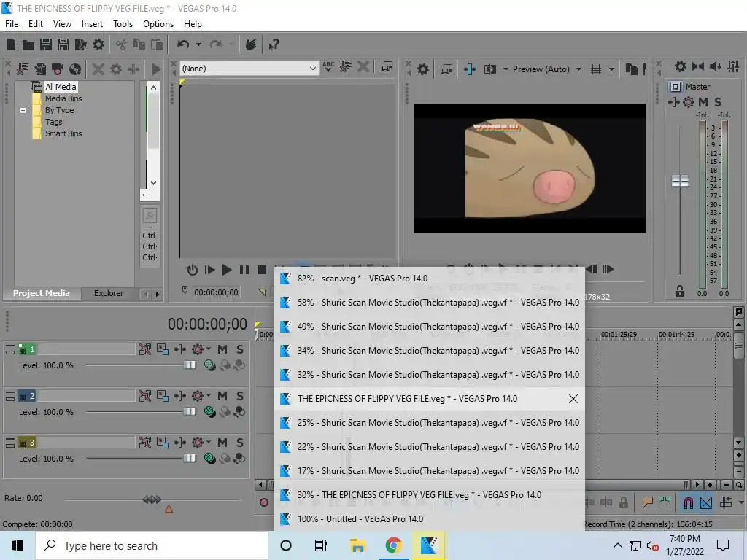Open the Undo history dropdown arrow
Screen dimensions: 747x560
198,44
